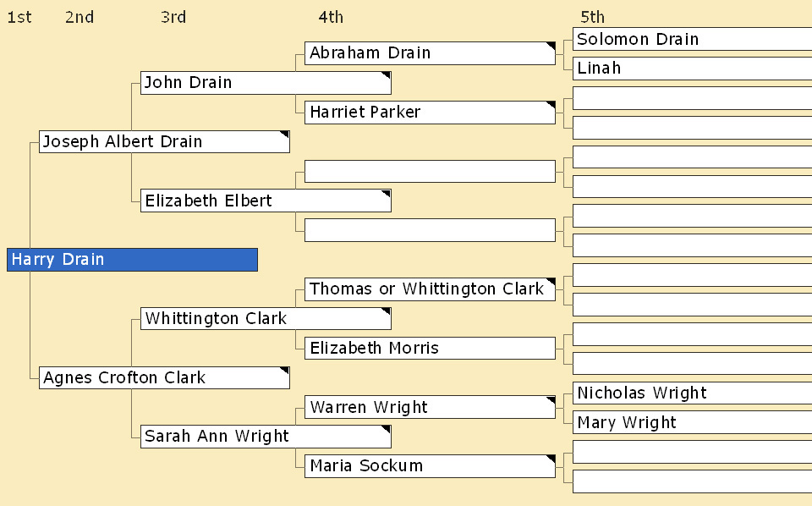Image resolution: width=812 pixels, height=506 pixels.
Task: Click corner triangle on Abraham Drain box
Action: click(x=551, y=47)
